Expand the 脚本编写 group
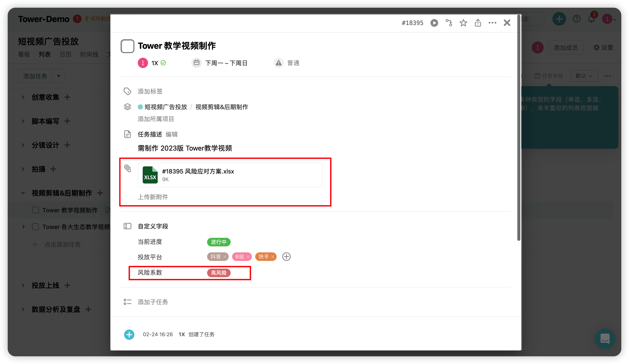 point(23,121)
